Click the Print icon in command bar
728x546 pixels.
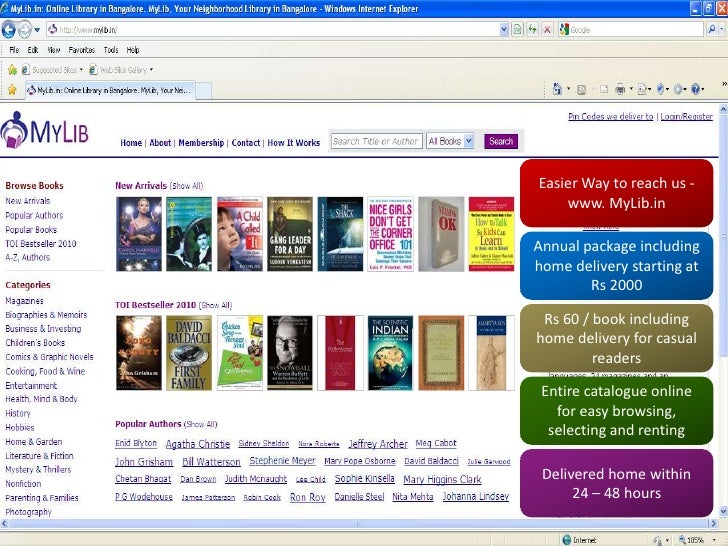[620, 89]
